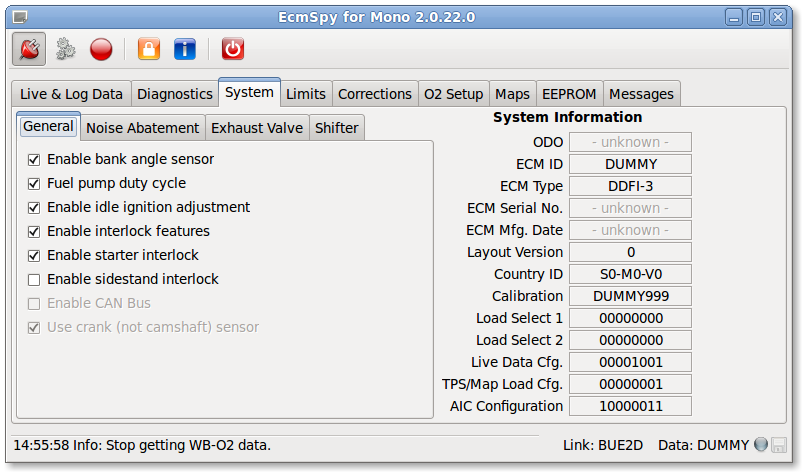This screenshot has height=472, width=802.
Task: View the Messages tab
Action: (641, 94)
